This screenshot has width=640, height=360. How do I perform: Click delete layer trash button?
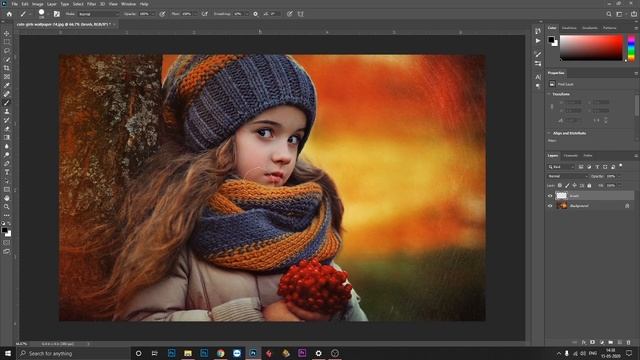coord(629,342)
